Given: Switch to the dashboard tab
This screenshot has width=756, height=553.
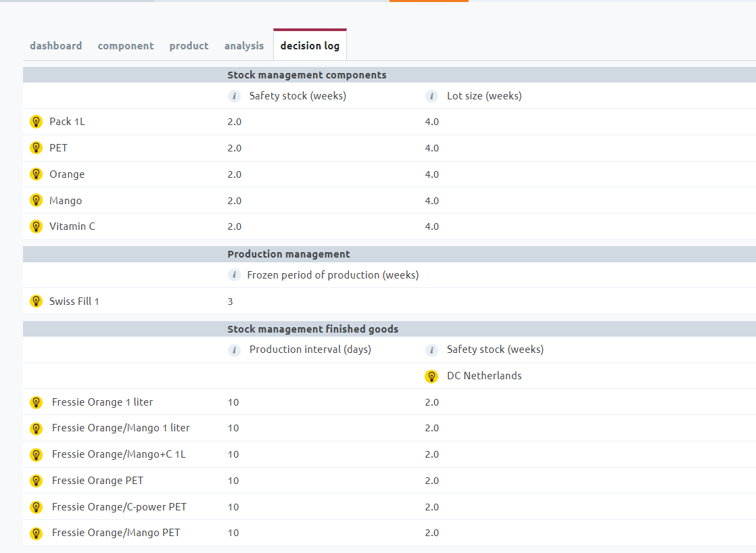Looking at the screenshot, I should click(x=56, y=46).
